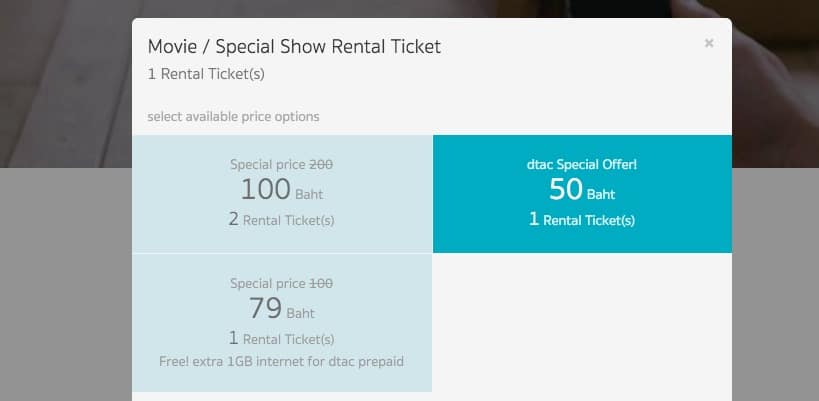The width and height of the screenshot is (819, 401).
Task: Click the 'Movie / Special Show Rental Ticket' title
Action: pyautogui.click(x=294, y=46)
